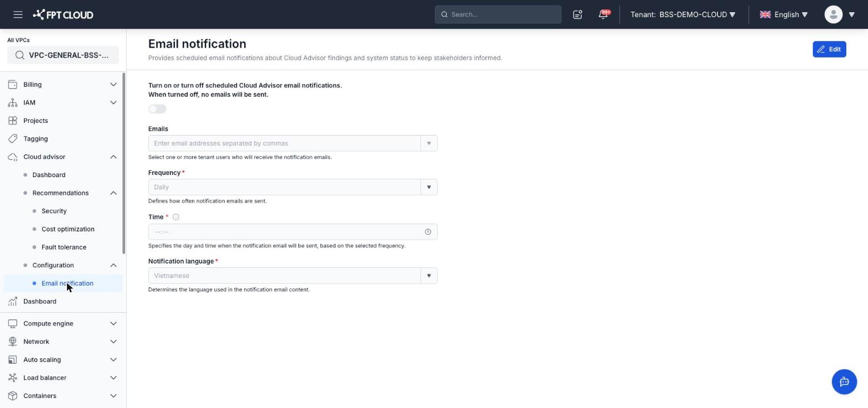The height and width of the screenshot is (408, 868).
Task: Collapse the Configuration submenu
Action: [113, 265]
